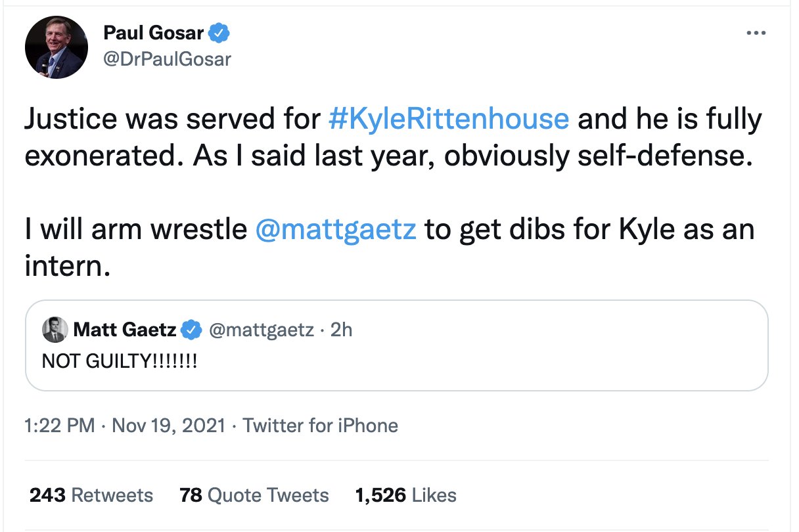The image size is (799, 532).
Task: Click the Nov 19, 2021 date
Action: point(169,426)
